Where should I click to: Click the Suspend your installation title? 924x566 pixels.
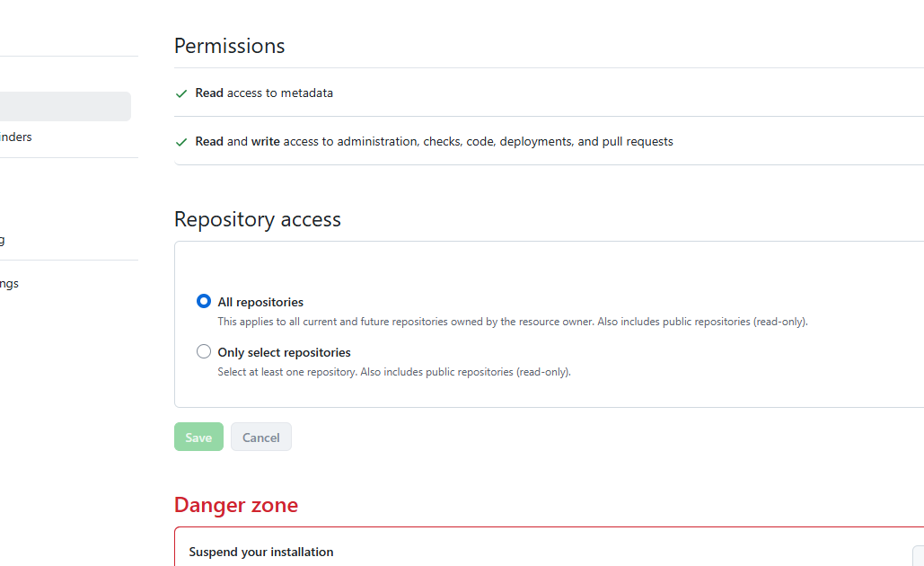click(260, 552)
